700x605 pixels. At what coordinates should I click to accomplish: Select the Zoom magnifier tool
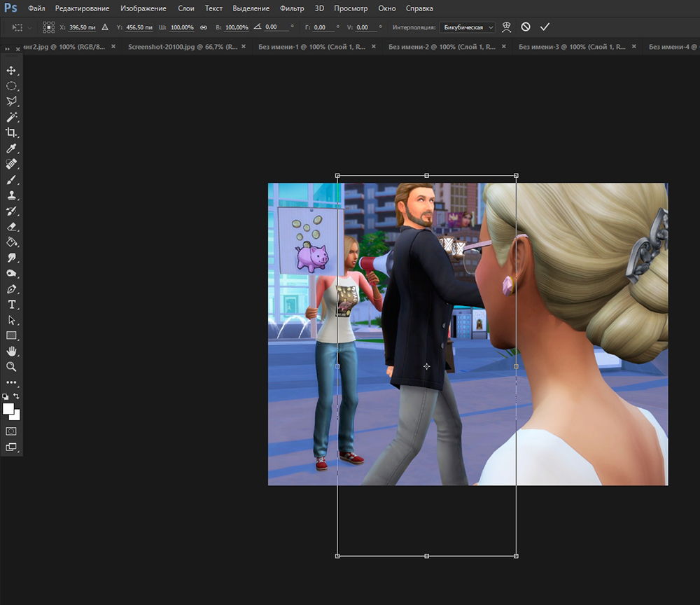tap(11, 366)
